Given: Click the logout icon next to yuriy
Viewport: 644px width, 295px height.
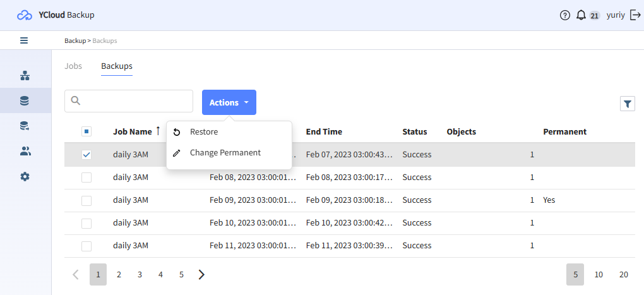Looking at the screenshot, I should pyautogui.click(x=635, y=15).
